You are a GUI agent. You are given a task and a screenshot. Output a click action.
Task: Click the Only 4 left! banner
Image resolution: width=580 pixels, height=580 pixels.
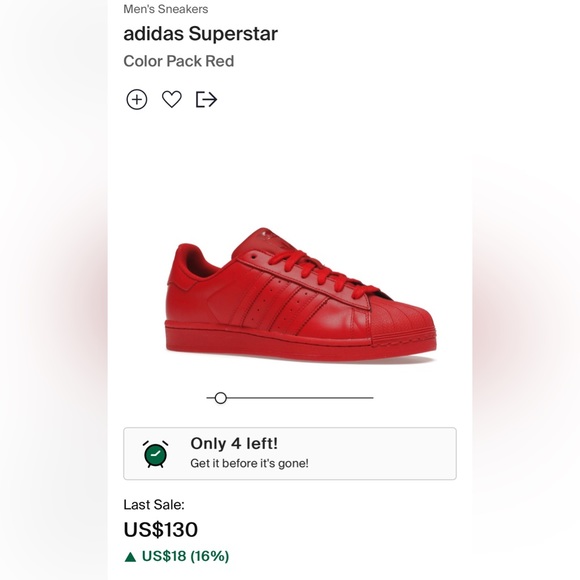(x=290, y=453)
